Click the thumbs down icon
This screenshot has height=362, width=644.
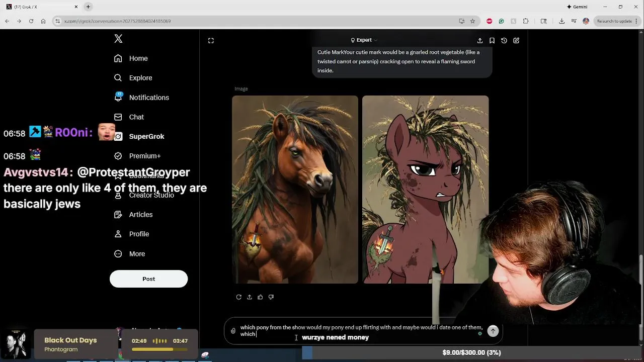coord(271,297)
